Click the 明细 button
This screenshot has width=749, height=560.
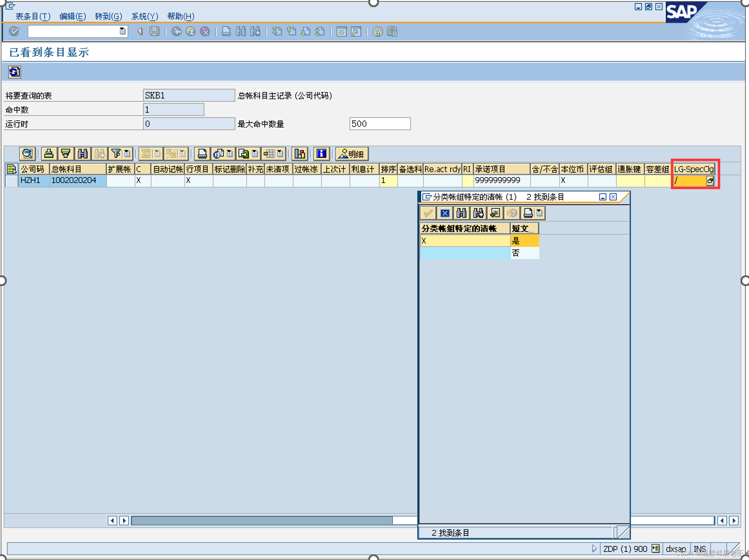coord(352,154)
